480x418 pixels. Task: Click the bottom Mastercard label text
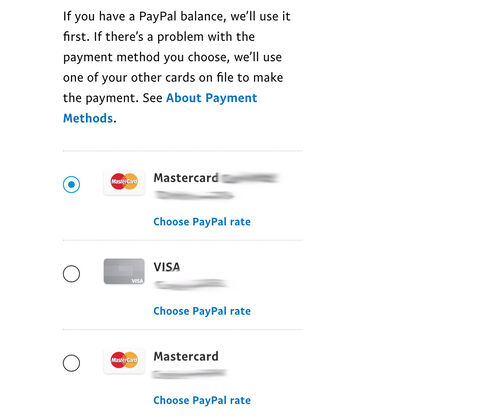[186, 356]
